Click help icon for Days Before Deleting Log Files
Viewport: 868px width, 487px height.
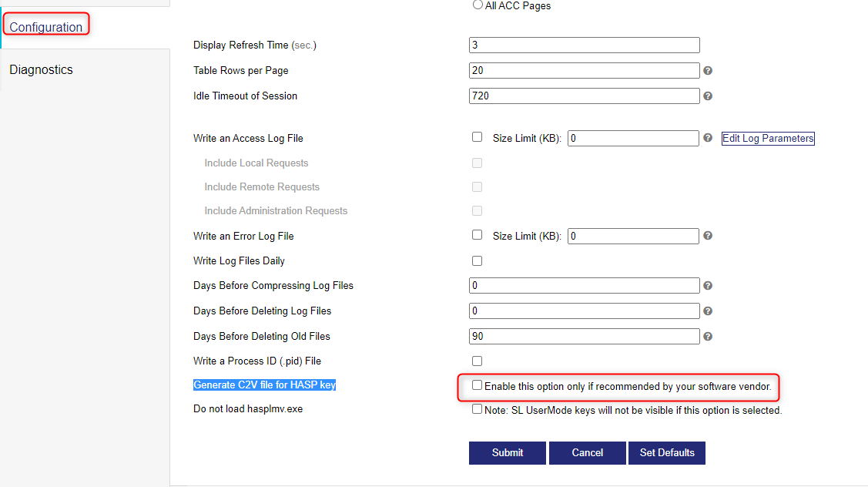click(x=708, y=311)
